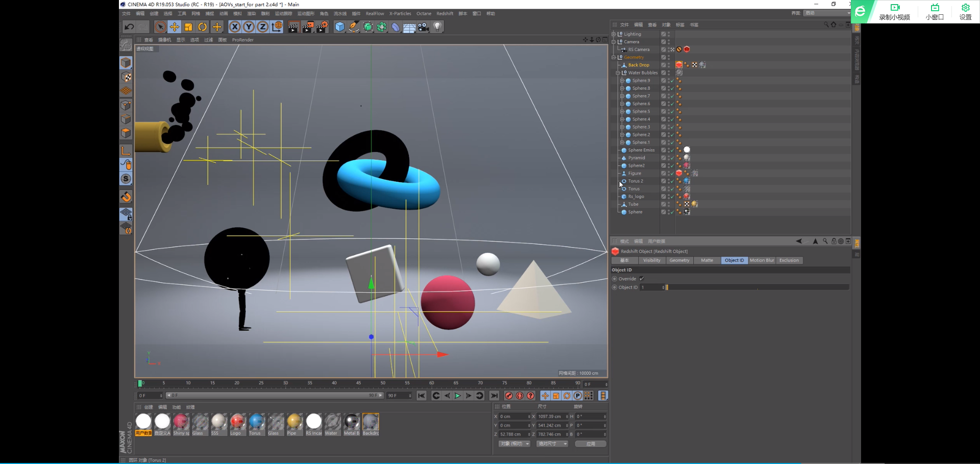Open the size mode dropdown in coordinates panel

pos(552,444)
